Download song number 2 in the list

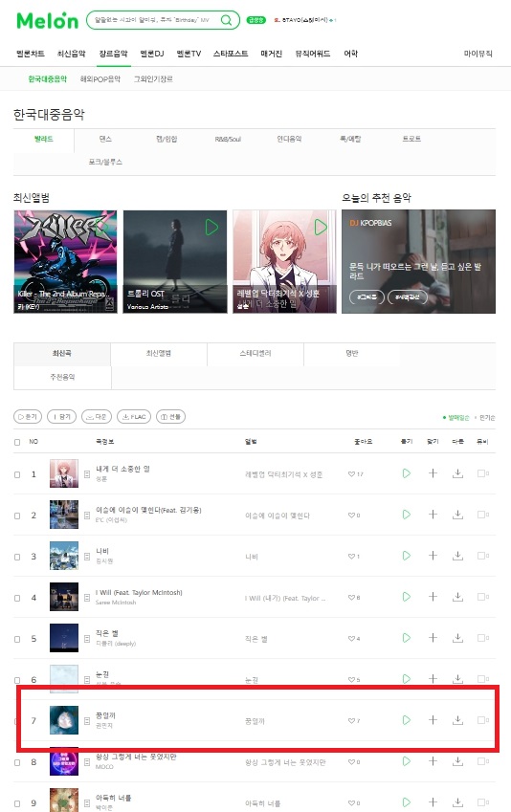(x=457, y=515)
